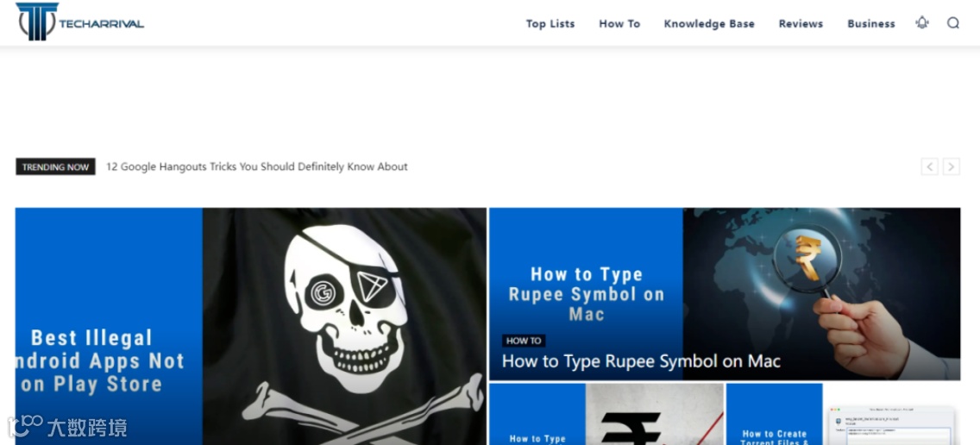Open Best Illegal Android Apps pirate thumbnail

[x=251, y=326]
